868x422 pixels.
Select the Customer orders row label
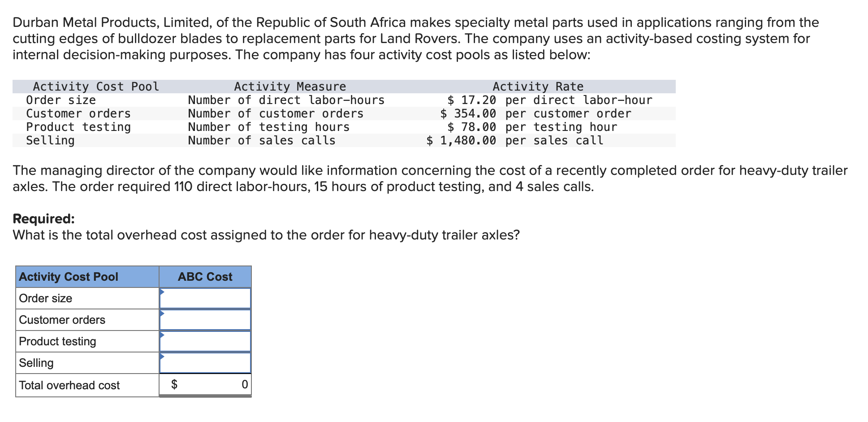click(x=62, y=319)
